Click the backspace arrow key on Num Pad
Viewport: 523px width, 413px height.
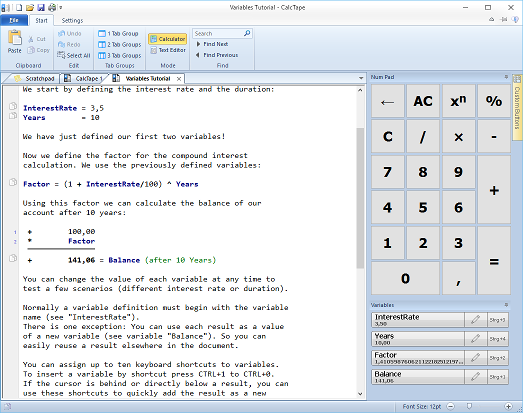[388, 101]
